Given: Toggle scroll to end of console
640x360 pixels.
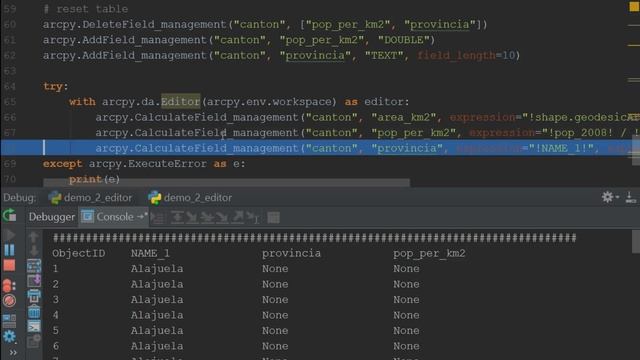Looking at the screenshot, I should click(x=34, y=281).
